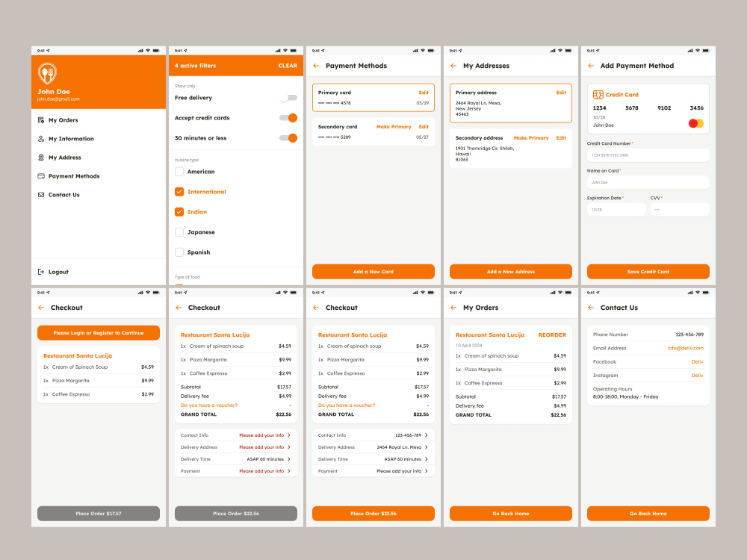Click the grey Place Order $22.56 button

(x=236, y=514)
